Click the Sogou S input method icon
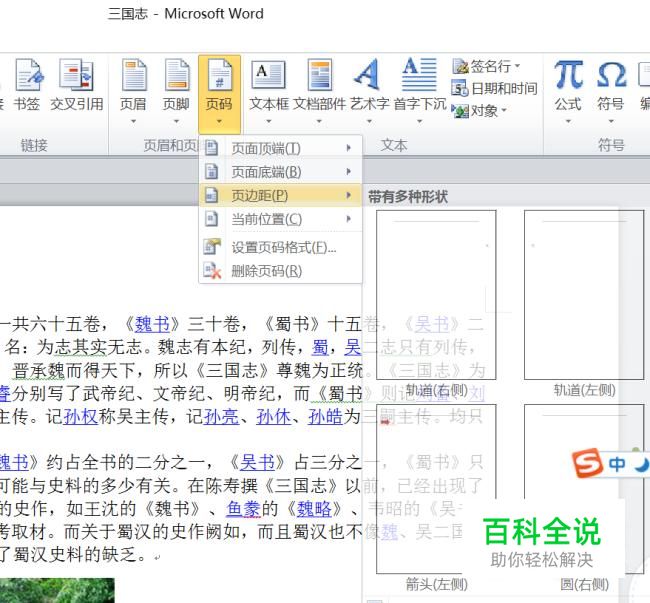This screenshot has height=603, width=650. click(587, 463)
